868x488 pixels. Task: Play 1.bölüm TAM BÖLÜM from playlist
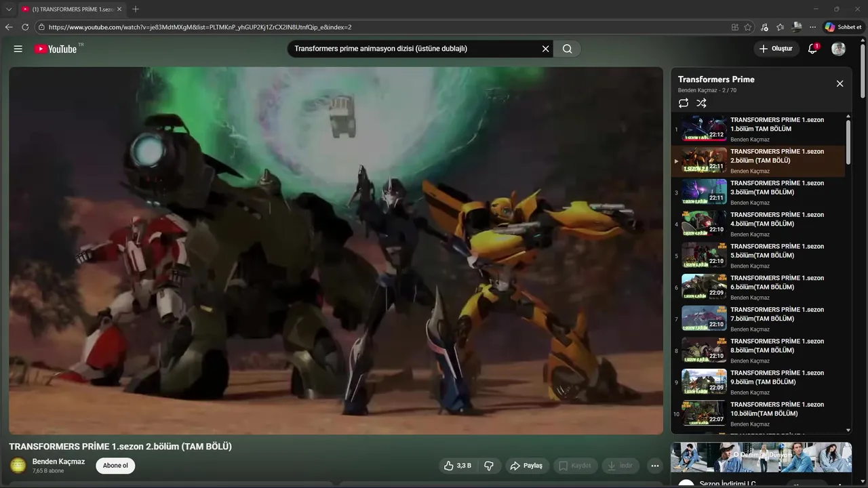(759, 129)
